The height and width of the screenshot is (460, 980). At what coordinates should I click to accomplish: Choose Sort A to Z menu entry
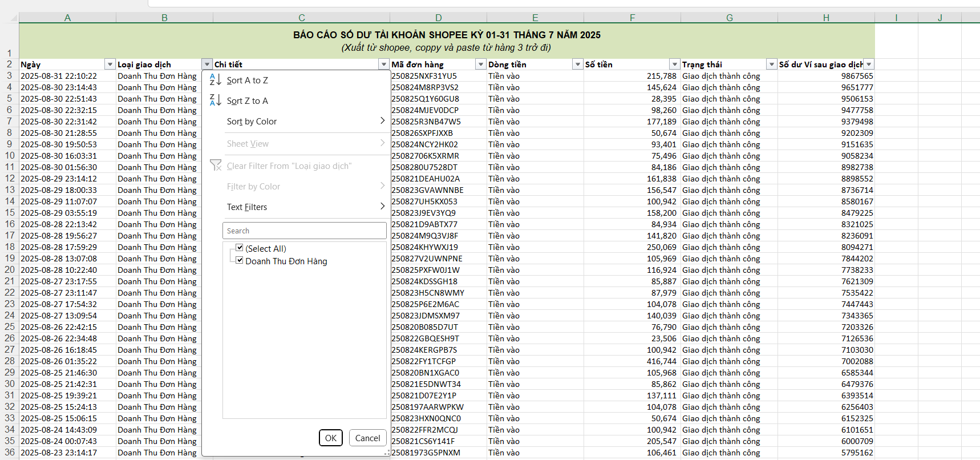pyautogui.click(x=248, y=80)
